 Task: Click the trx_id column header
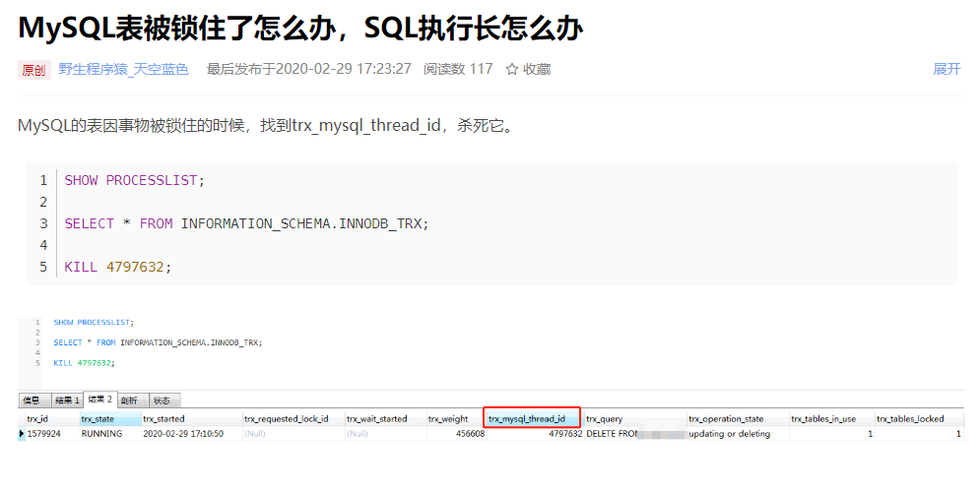[x=52, y=418]
